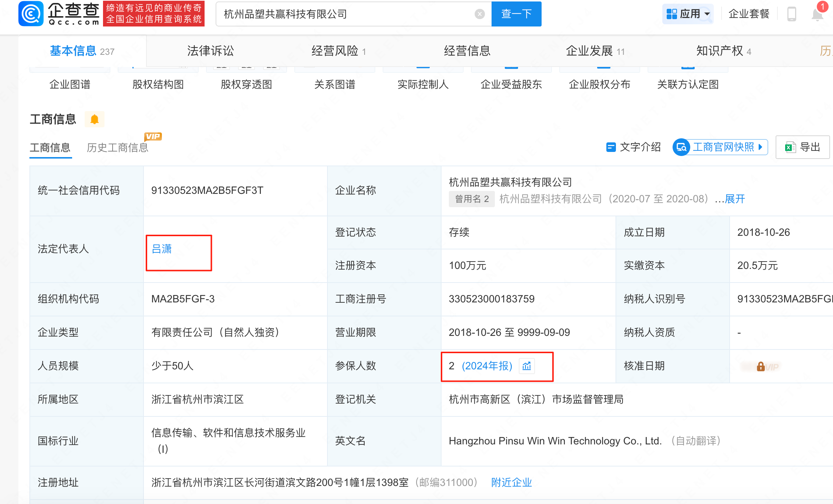
Task: Clear the search box with the X icon
Action: [479, 14]
